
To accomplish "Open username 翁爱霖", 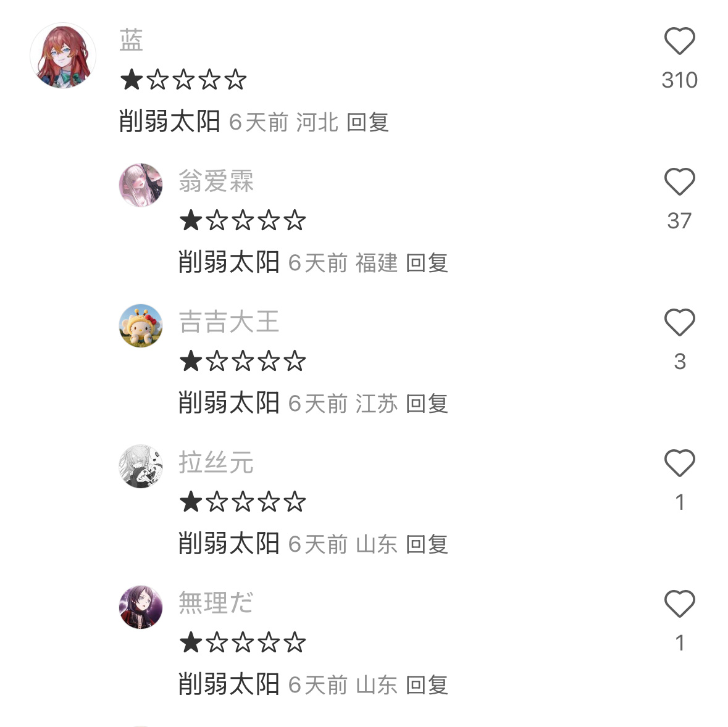I will point(216,180).
